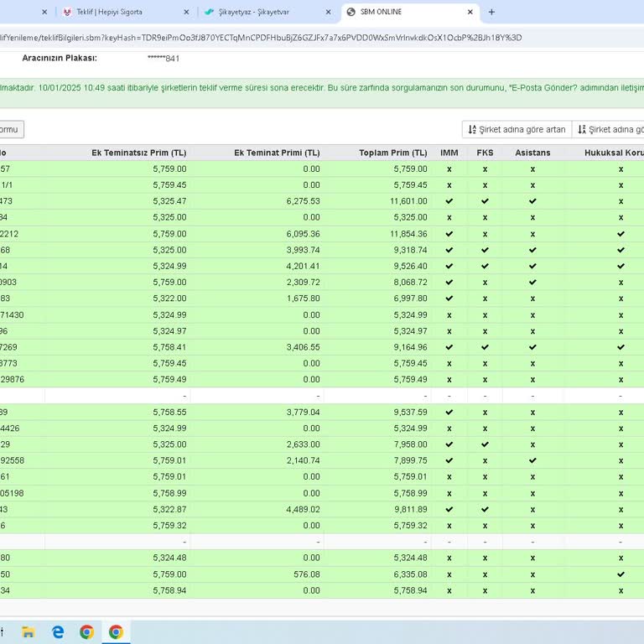This screenshot has width=644, height=644.
Task: Click the Toplam Prim value 11,854.36
Action: pyautogui.click(x=408, y=234)
